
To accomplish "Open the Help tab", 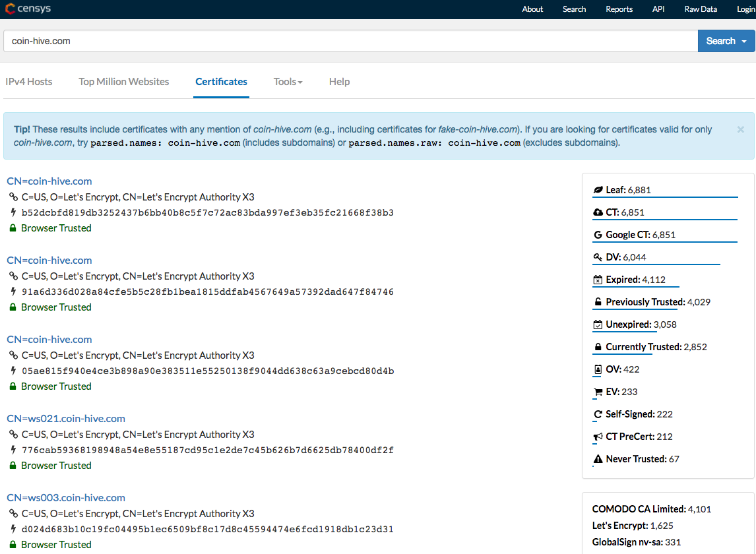I will [x=339, y=82].
